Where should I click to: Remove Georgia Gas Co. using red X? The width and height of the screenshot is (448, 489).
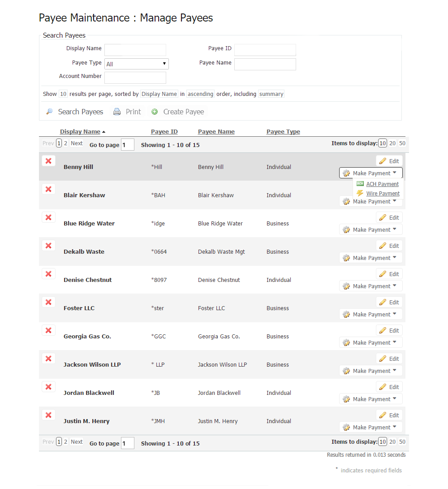[x=48, y=330]
